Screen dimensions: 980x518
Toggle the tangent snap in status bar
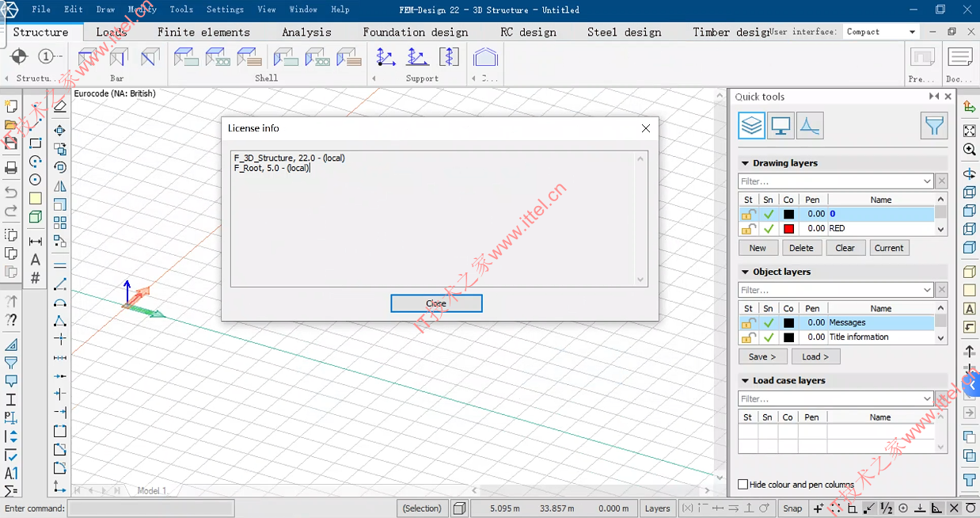(971, 508)
